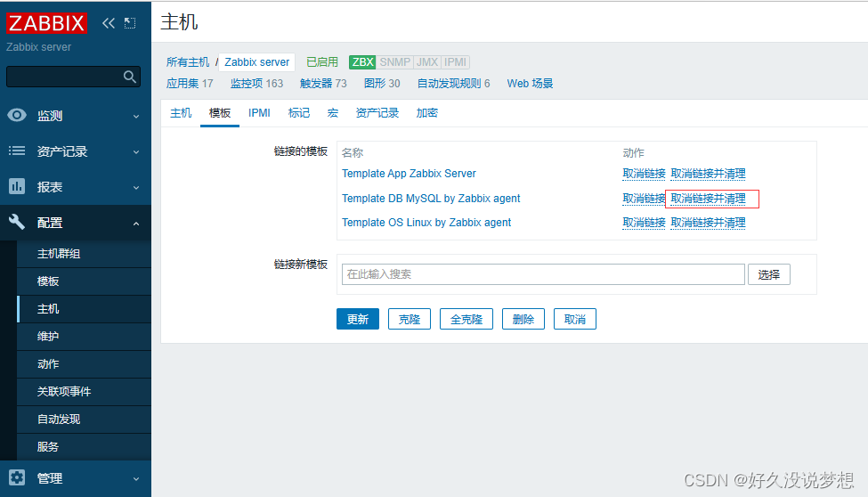Screen dimensions: 868x497
Task: Switch to the 宏 tab
Action: (x=333, y=113)
